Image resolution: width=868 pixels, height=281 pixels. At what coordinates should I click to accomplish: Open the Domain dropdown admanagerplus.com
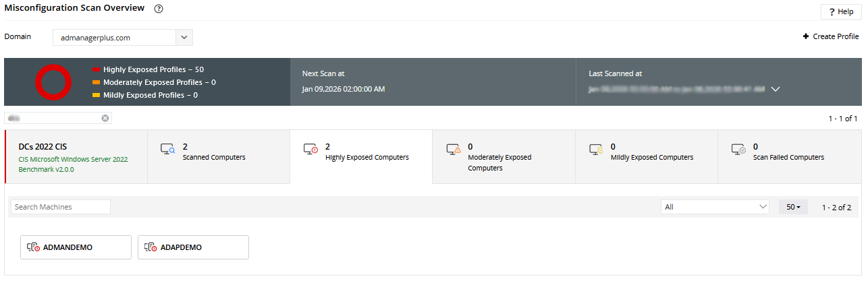[123, 38]
